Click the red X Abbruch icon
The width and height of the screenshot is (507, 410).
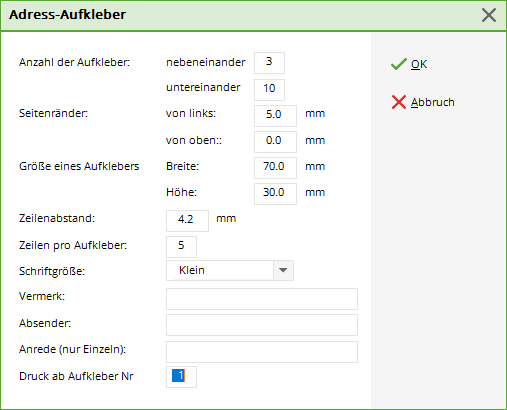pyautogui.click(x=399, y=102)
